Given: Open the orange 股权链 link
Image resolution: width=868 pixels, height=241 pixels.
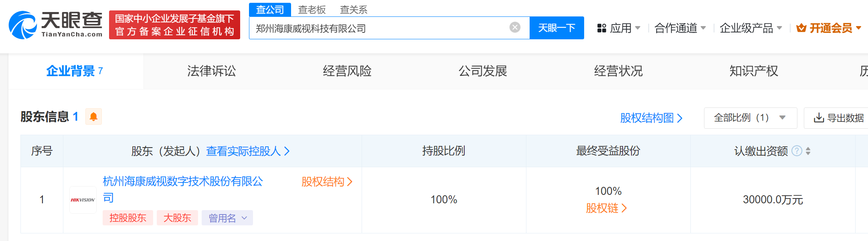Looking at the screenshot, I should pyautogui.click(x=606, y=208).
